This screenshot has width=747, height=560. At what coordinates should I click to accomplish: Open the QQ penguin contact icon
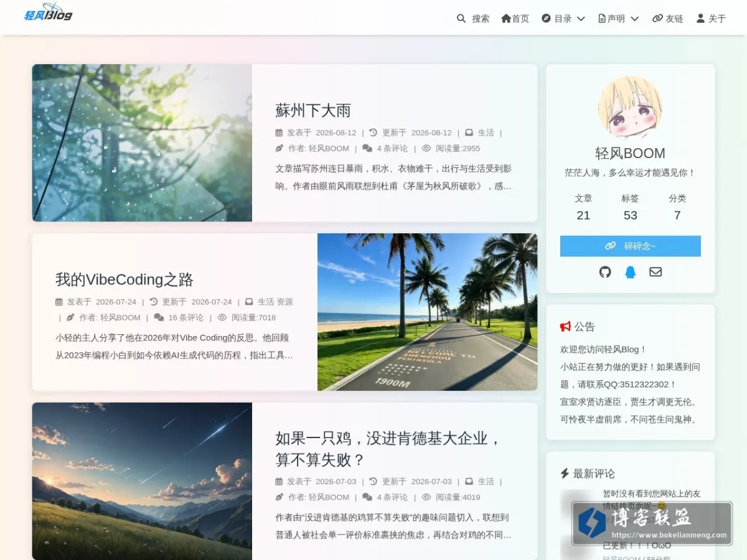[631, 272]
